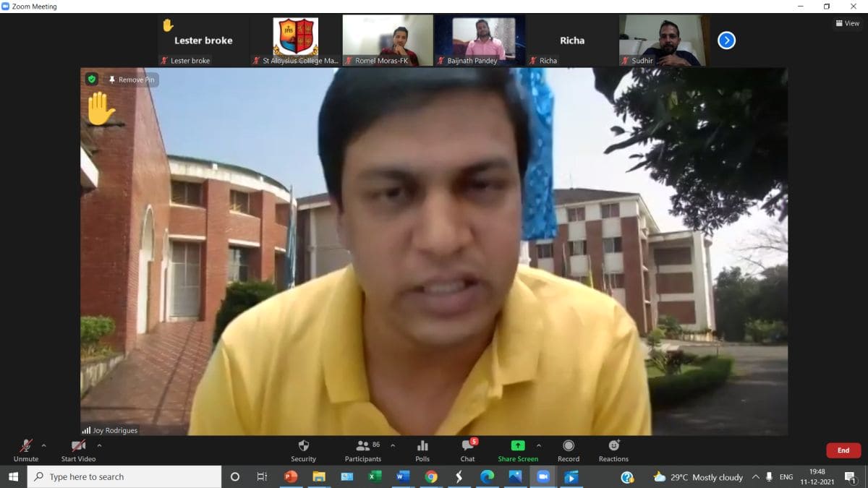The image size is (868, 488).
Task: Open the Windows Start menu
Action: point(13,476)
